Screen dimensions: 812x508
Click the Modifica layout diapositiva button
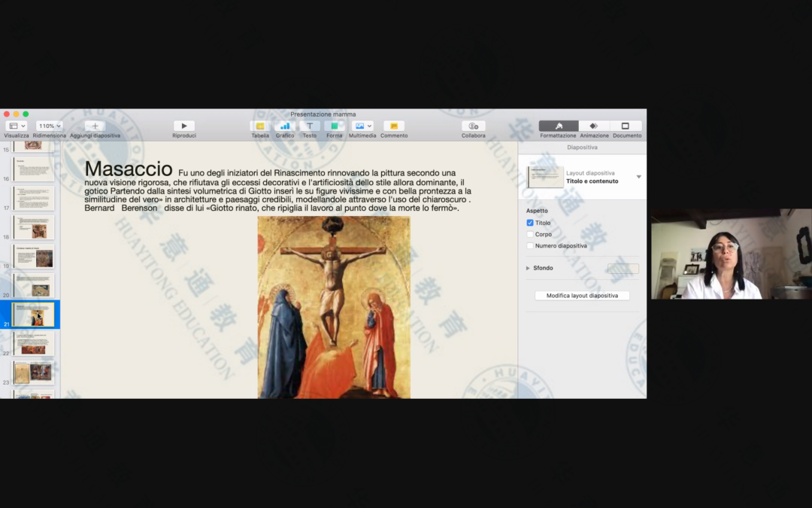click(x=582, y=296)
